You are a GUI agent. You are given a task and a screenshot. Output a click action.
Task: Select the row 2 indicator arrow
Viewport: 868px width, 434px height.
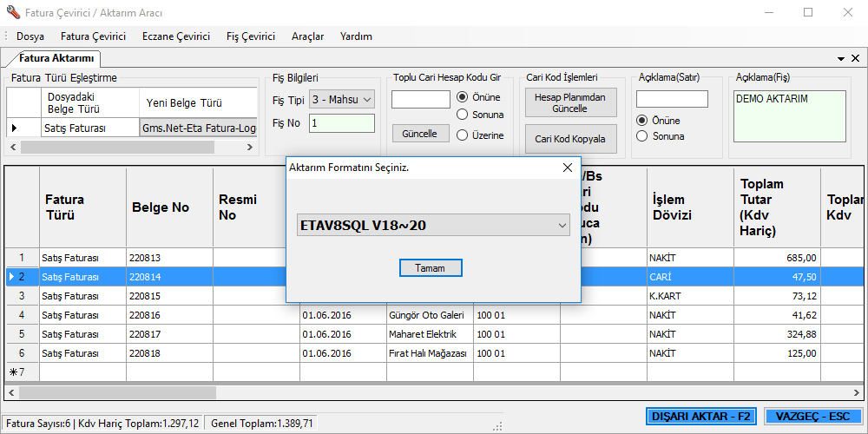[x=11, y=277]
